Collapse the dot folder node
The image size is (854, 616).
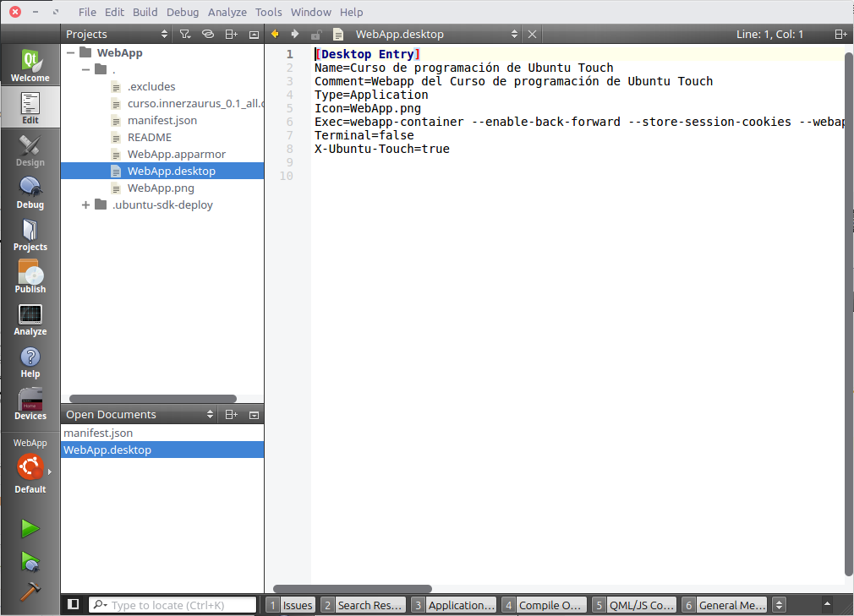coord(85,69)
